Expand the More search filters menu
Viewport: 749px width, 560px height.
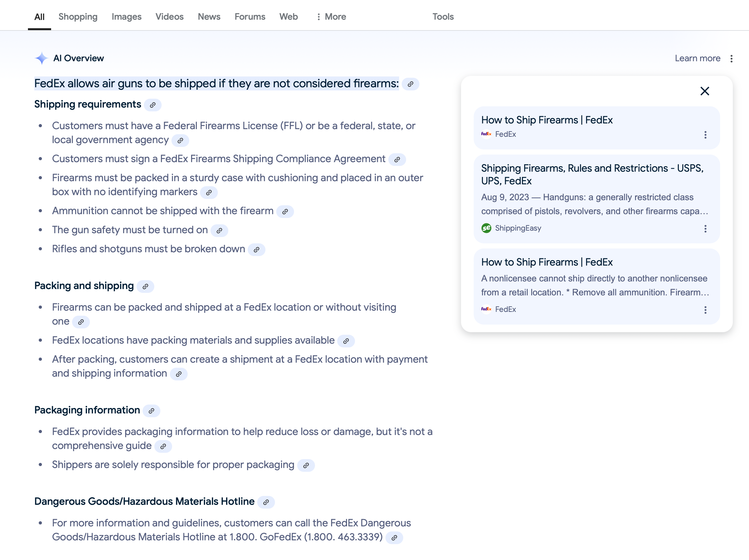[331, 16]
